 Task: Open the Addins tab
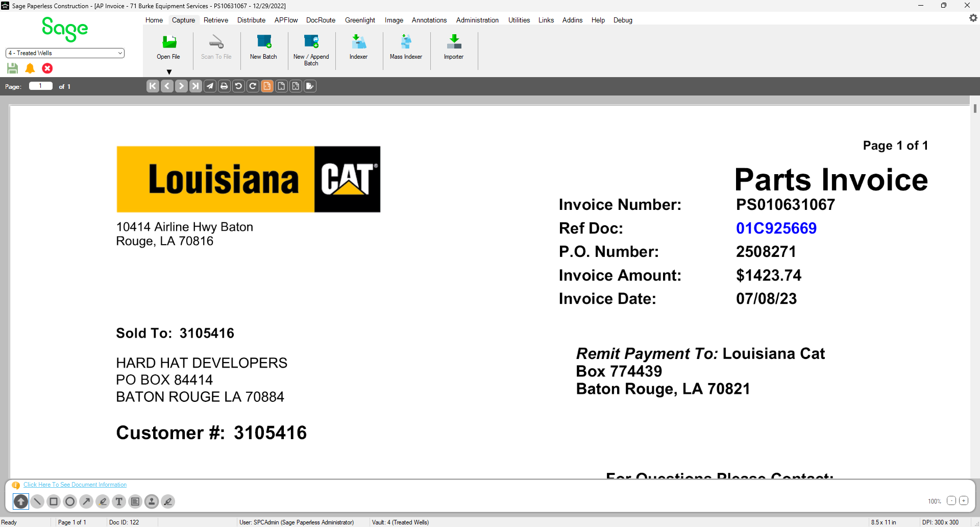coord(572,20)
